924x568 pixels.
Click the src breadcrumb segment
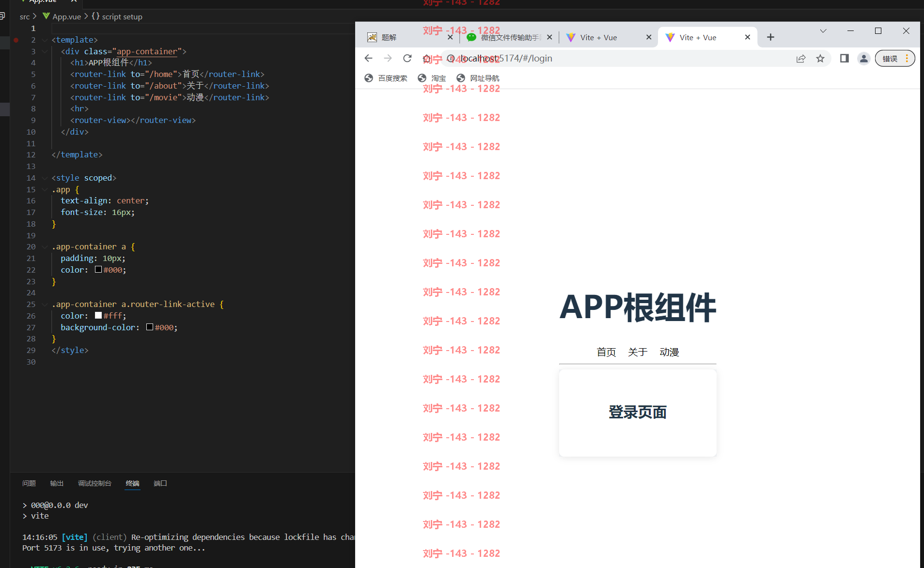point(25,16)
